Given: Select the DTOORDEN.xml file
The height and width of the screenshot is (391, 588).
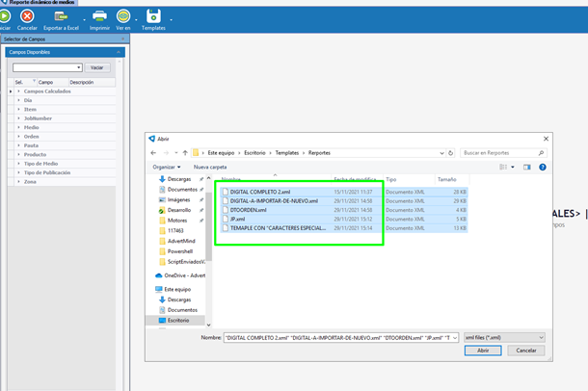Looking at the screenshot, I should (x=248, y=210).
